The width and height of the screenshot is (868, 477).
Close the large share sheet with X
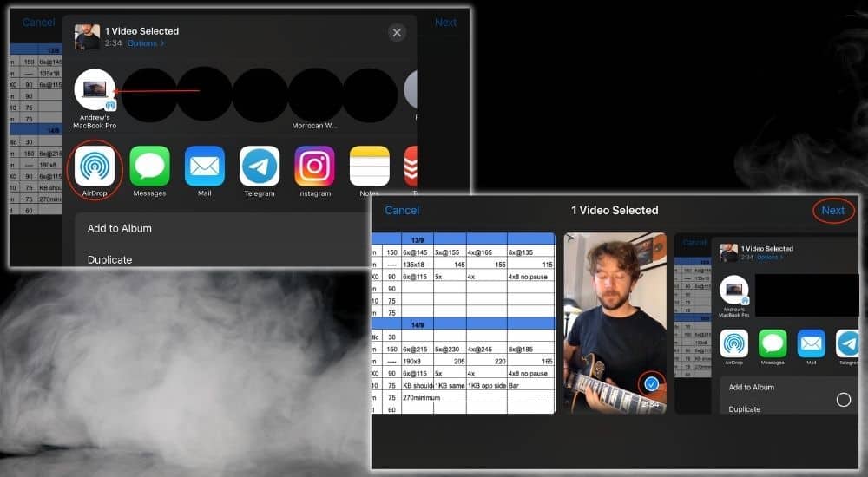pos(397,33)
